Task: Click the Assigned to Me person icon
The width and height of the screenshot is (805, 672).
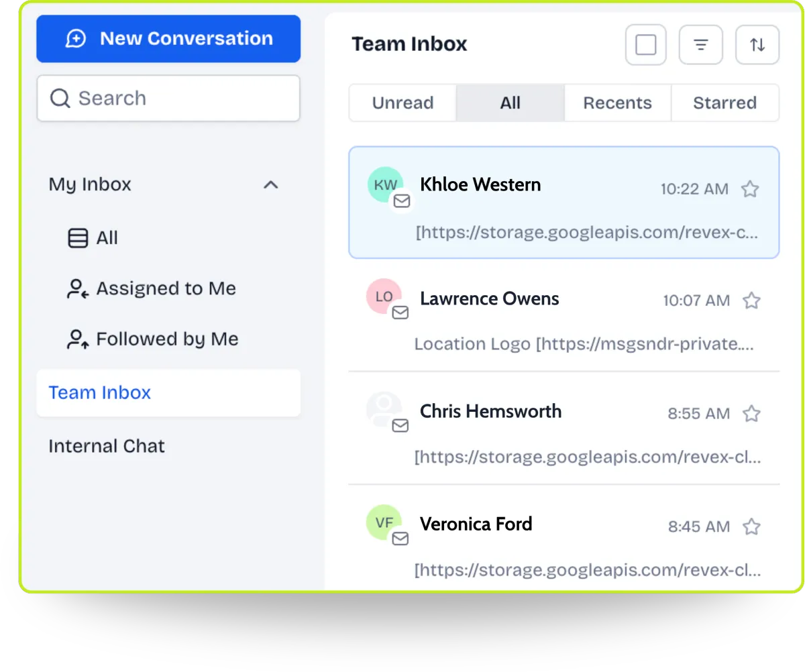Action: point(78,289)
